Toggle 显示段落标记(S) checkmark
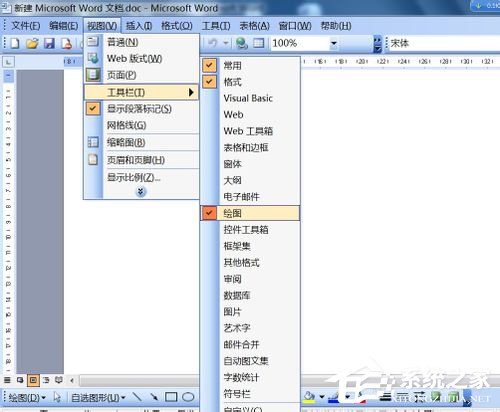Image resolution: width=500 pixels, height=412 pixels. click(x=93, y=109)
